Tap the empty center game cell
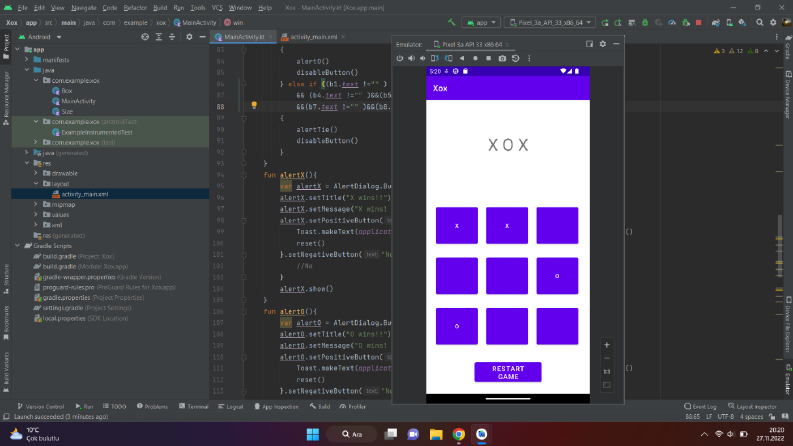 tap(507, 276)
